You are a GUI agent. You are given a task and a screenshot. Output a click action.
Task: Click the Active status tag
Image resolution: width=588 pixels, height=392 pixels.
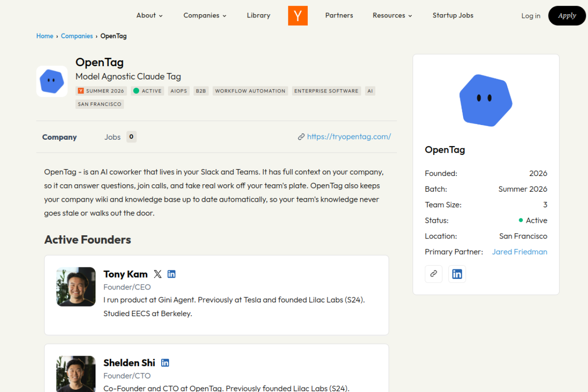147,91
